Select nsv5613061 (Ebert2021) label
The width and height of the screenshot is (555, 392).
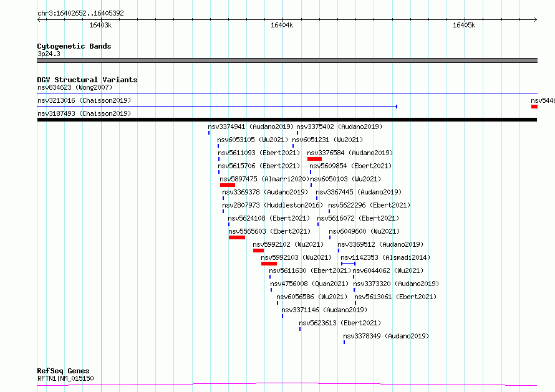395,297
